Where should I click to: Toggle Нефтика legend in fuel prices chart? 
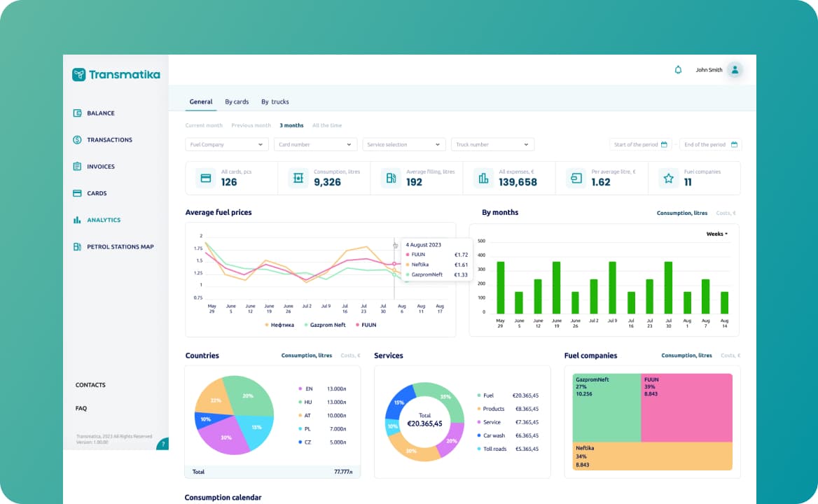click(279, 325)
